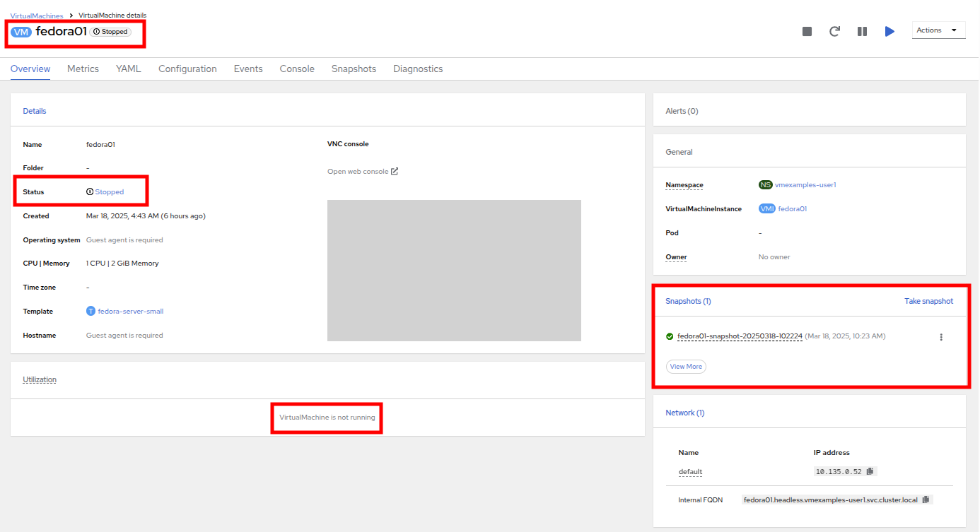The image size is (980, 532).
Task: Select the Snapshots tab
Action: point(354,69)
